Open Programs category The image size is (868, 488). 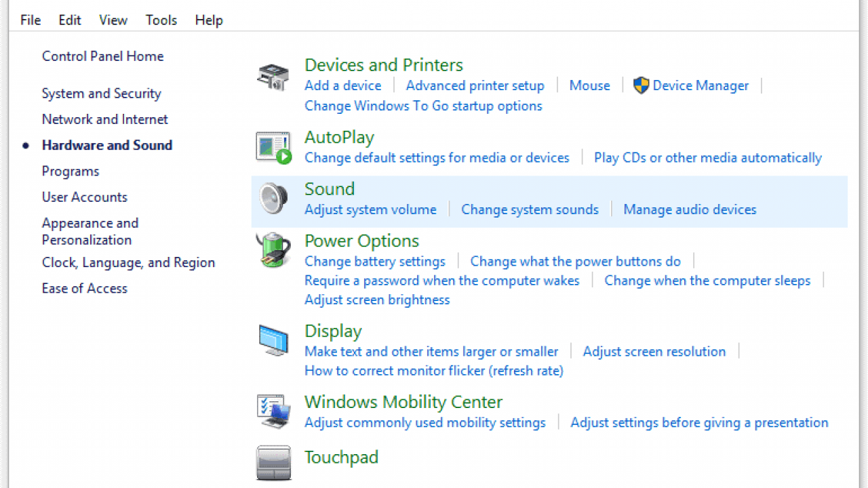(71, 171)
